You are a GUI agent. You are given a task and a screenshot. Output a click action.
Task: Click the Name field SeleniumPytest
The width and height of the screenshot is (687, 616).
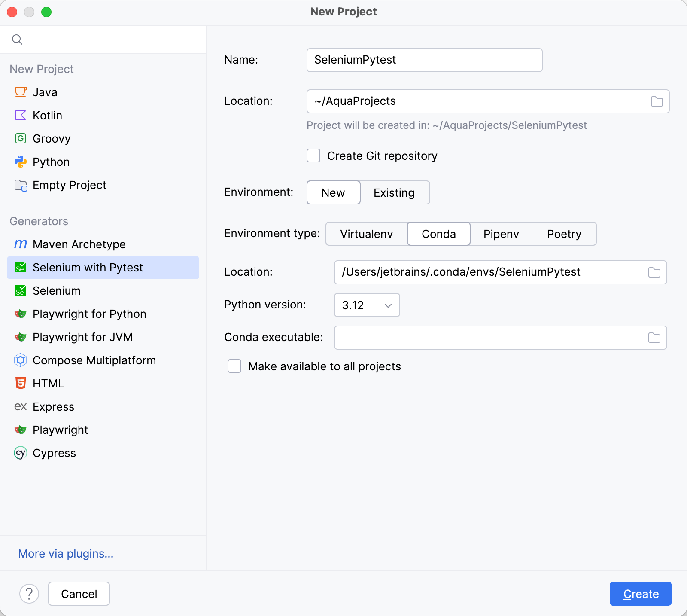(424, 60)
